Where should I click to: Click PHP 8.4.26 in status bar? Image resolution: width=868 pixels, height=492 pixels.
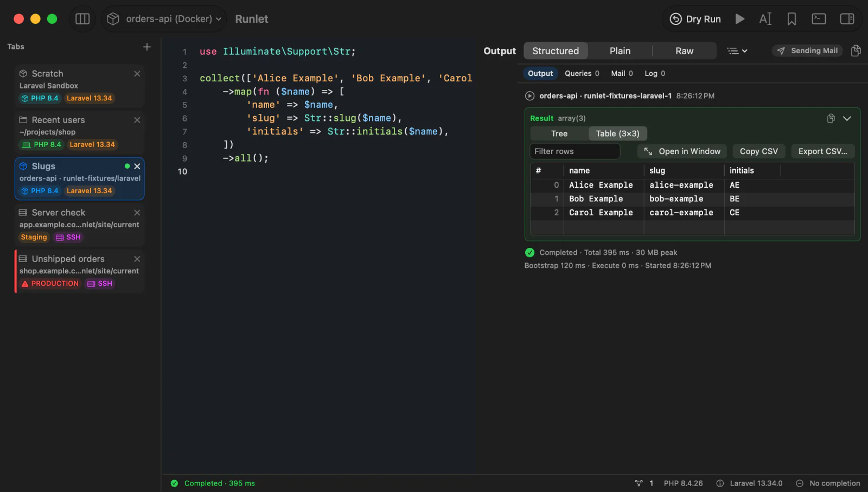pyautogui.click(x=683, y=483)
